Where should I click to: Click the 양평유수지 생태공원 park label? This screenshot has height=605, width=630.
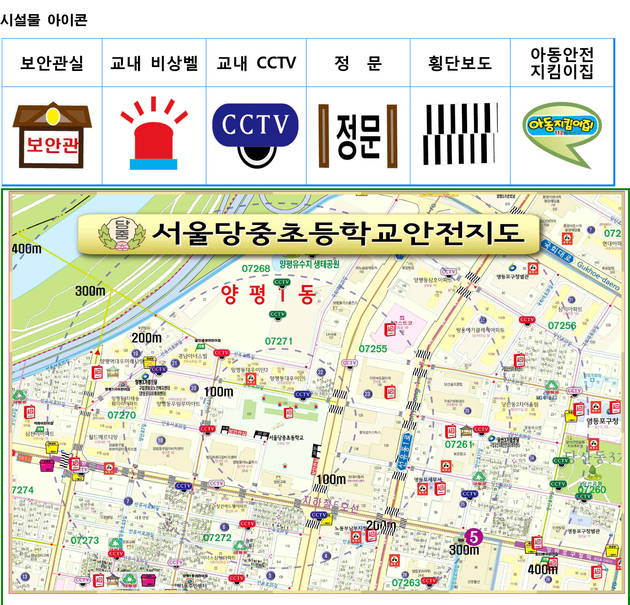point(309,264)
